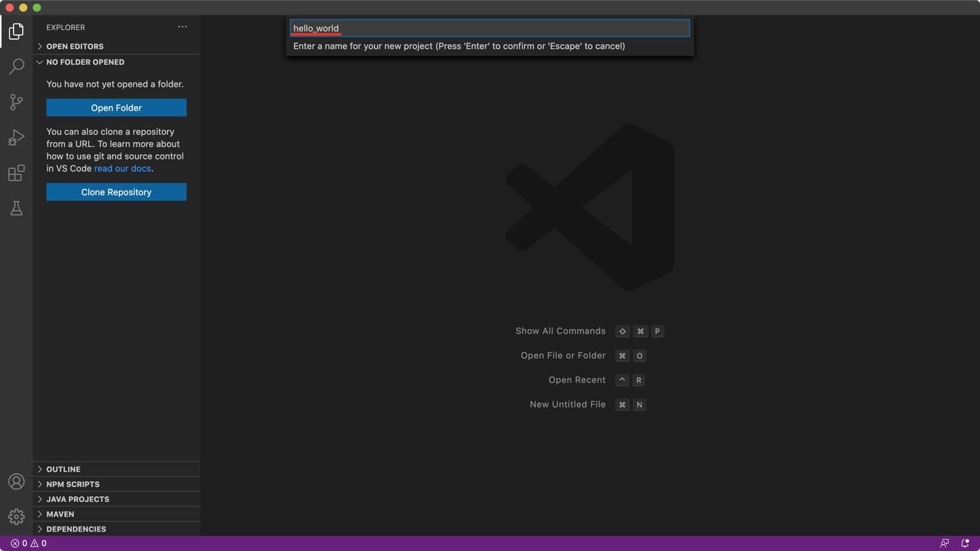The width and height of the screenshot is (980, 551).
Task: Click 'You have not yet opened a folder' text
Action: pyautogui.click(x=115, y=84)
